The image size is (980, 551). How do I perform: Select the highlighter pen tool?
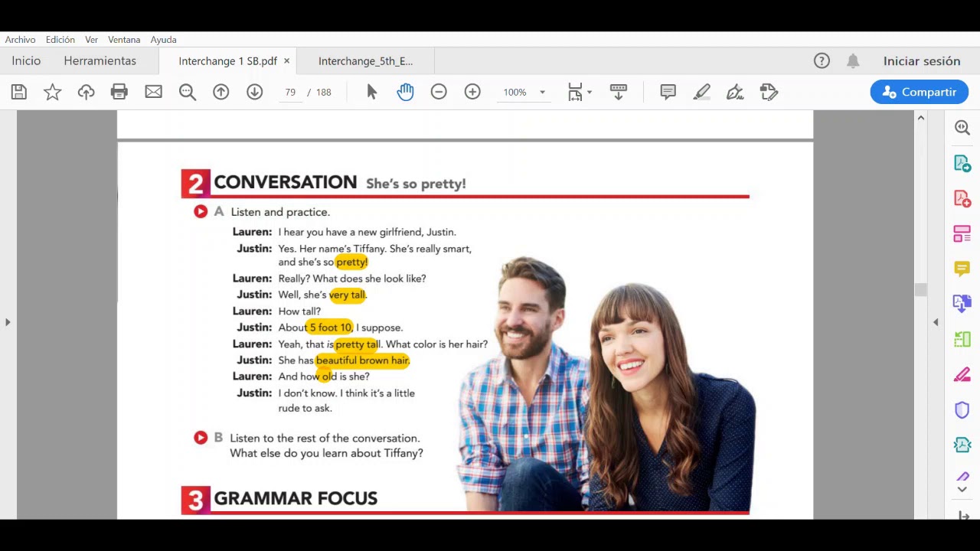coord(701,92)
